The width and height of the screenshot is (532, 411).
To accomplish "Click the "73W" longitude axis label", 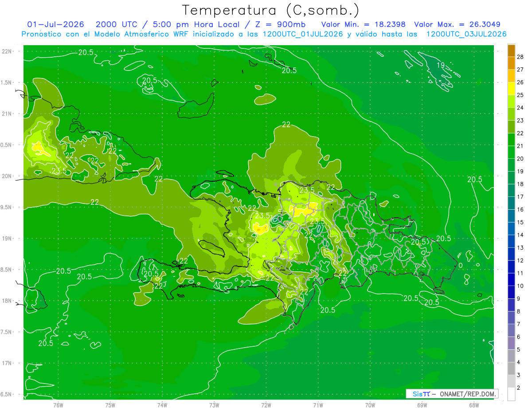I will click(x=214, y=405).
